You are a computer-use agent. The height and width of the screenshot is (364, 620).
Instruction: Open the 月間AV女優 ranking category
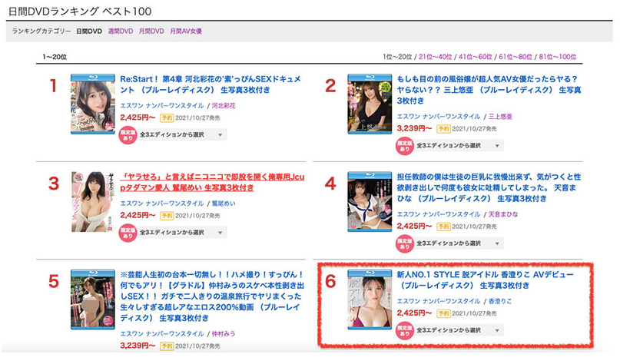coord(186,31)
